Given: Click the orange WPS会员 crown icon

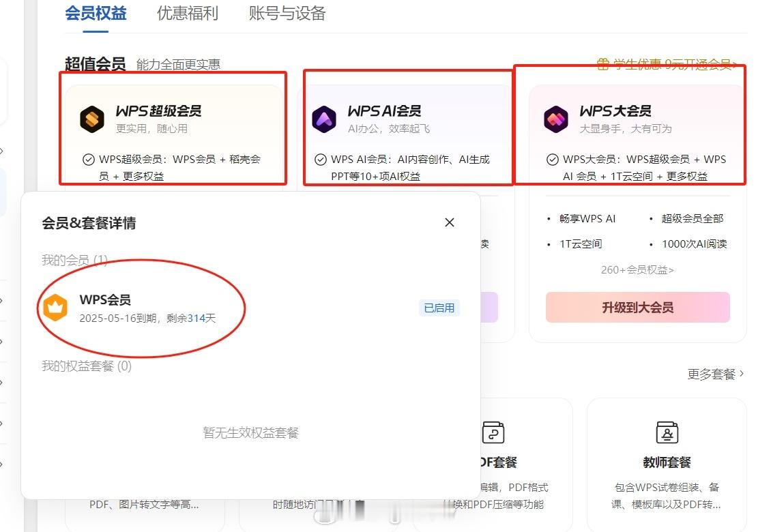Looking at the screenshot, I should coord(55,308).
